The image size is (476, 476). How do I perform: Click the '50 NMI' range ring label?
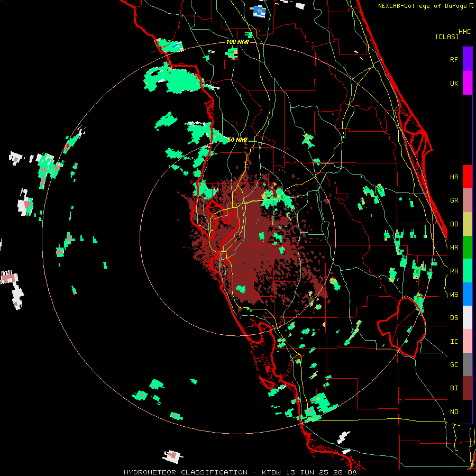pyautogui.click(x=237, y=140)
